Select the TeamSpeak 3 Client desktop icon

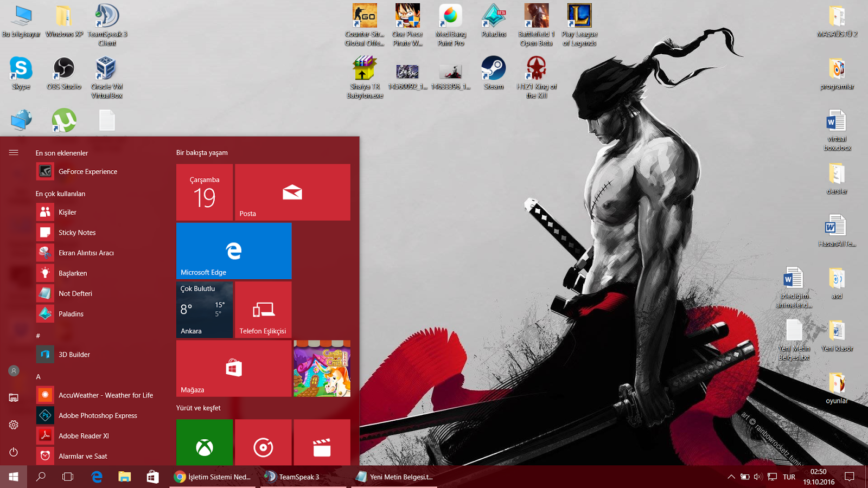[107, 24]
